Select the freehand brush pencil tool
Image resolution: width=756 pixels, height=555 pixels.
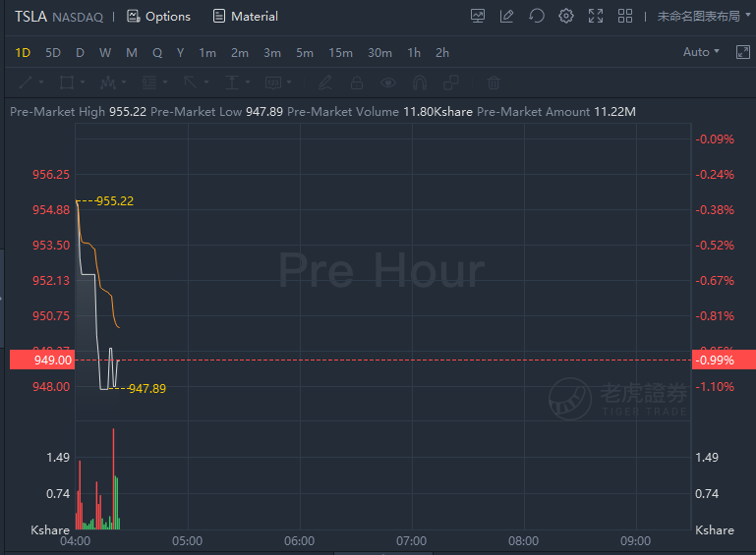point(325,83)
